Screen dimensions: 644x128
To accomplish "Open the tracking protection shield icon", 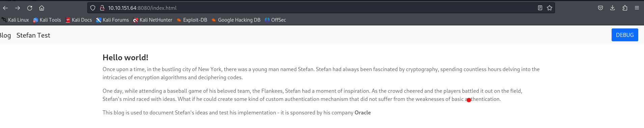I will 93,8.
